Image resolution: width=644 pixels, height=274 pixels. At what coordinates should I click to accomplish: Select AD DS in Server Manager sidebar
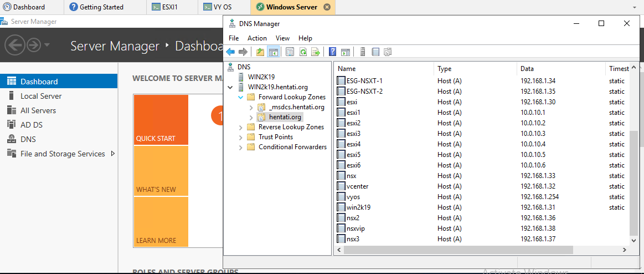click(x=59, y=125)
